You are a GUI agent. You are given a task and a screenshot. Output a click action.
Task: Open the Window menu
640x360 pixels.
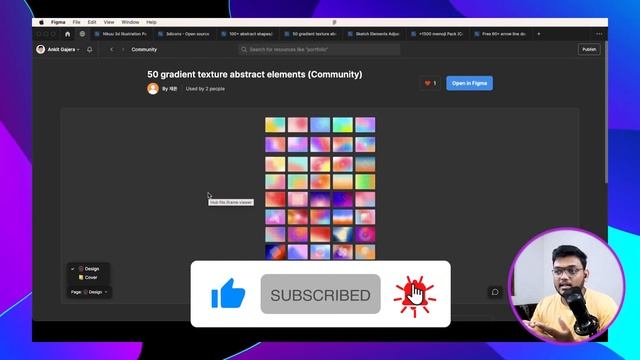coord(130,22)
